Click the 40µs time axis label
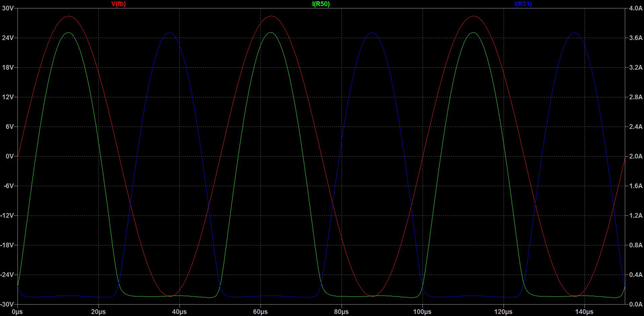The image size is (644, 316). pyautogui.click(x=179, y=312)
